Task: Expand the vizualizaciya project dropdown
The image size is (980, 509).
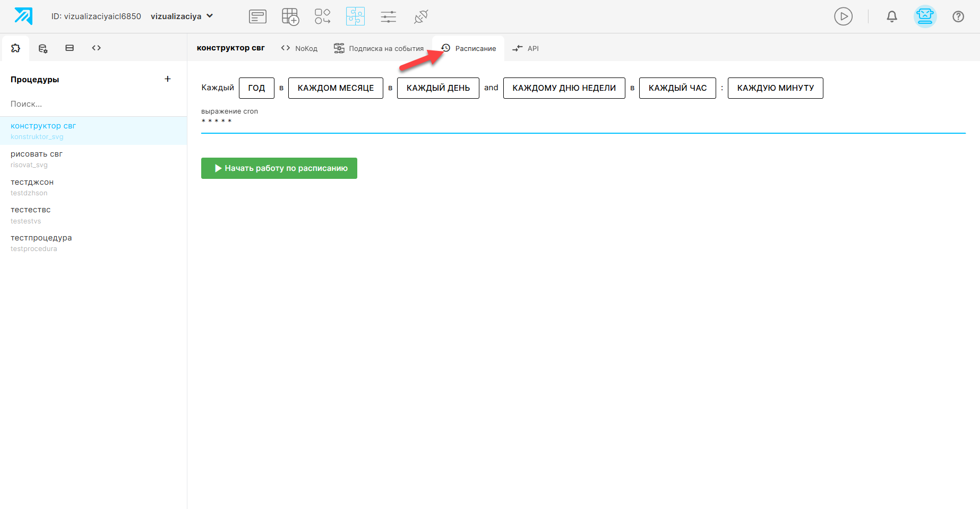Action: point(182,16)
